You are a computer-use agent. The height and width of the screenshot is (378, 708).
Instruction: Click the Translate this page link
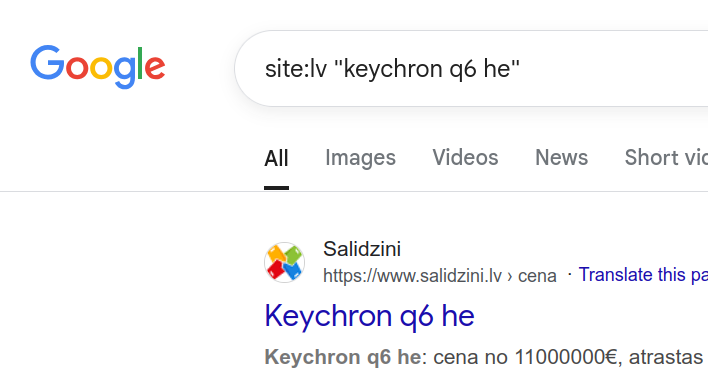pos(643,275)
